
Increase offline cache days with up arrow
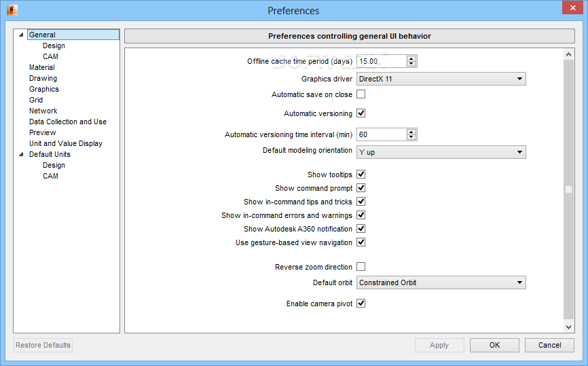point(411,58)
